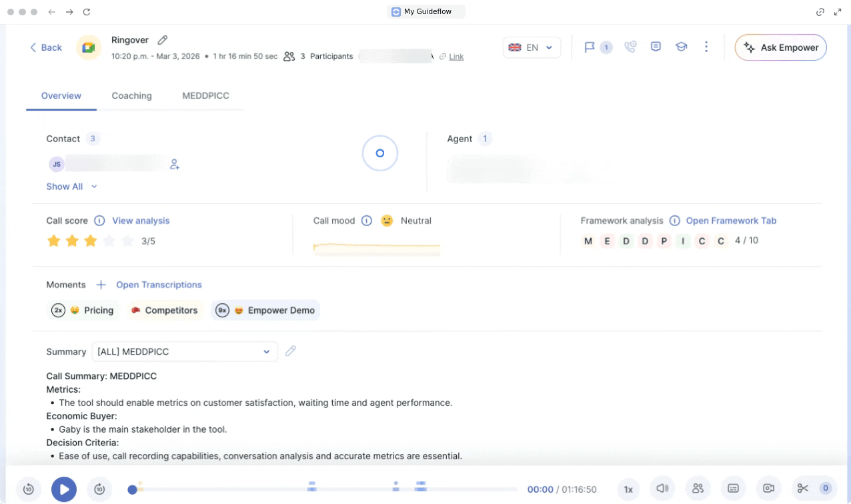851x504 pixels.
Task: Click the pencil icon beside Ringover title
Action: click(x=163, y=40)
